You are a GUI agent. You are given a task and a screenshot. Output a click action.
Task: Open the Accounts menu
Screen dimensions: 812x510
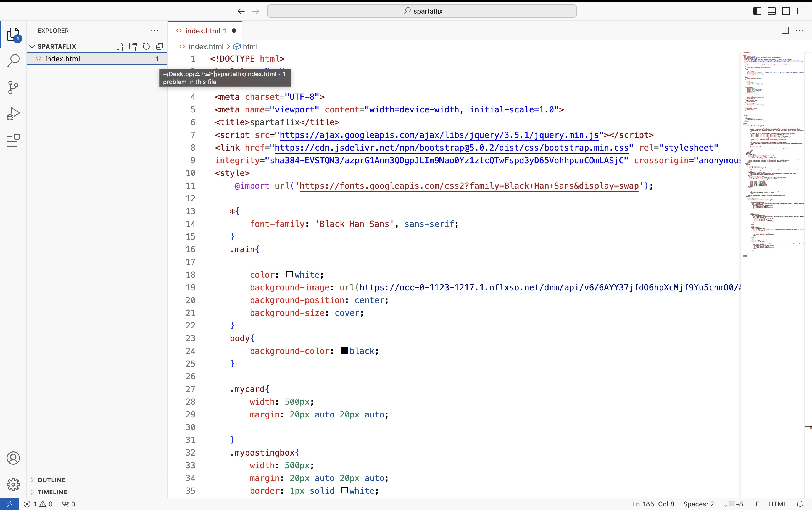pyautogui.click(x=13, y=458)
